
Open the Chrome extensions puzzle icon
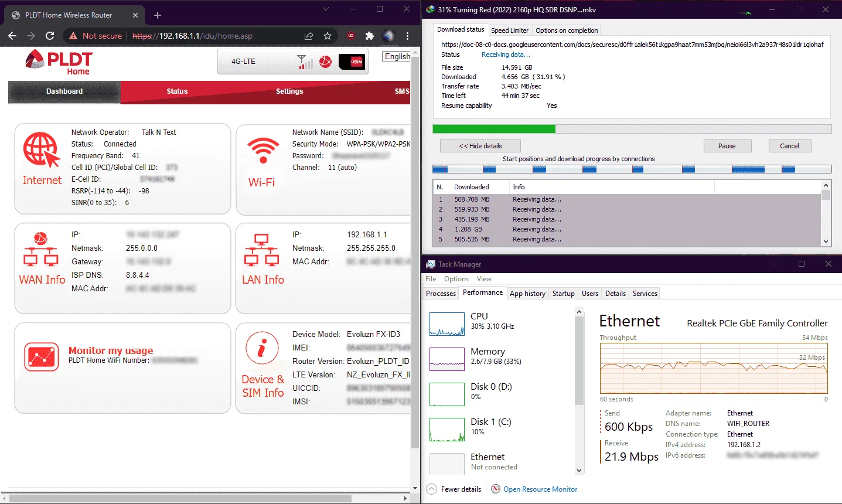pos(370,36)
